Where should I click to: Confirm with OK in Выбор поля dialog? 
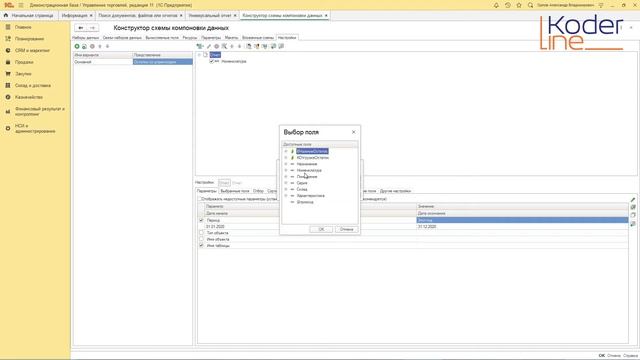click(321, 229)
